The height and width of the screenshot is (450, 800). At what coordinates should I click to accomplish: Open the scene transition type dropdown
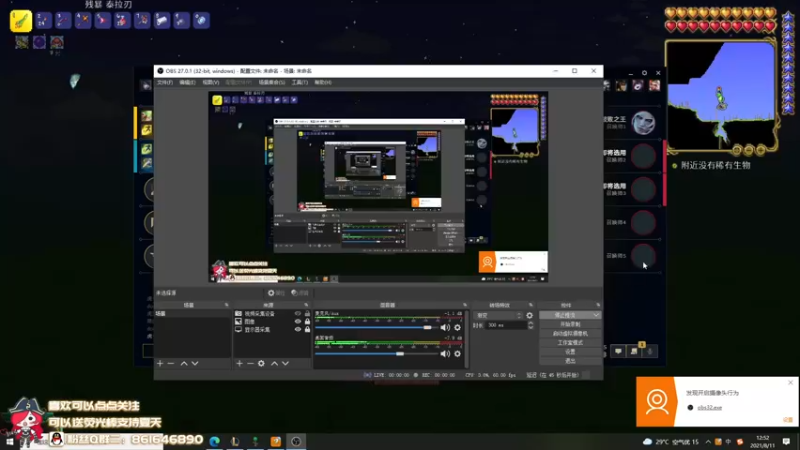tap(498, 316)
